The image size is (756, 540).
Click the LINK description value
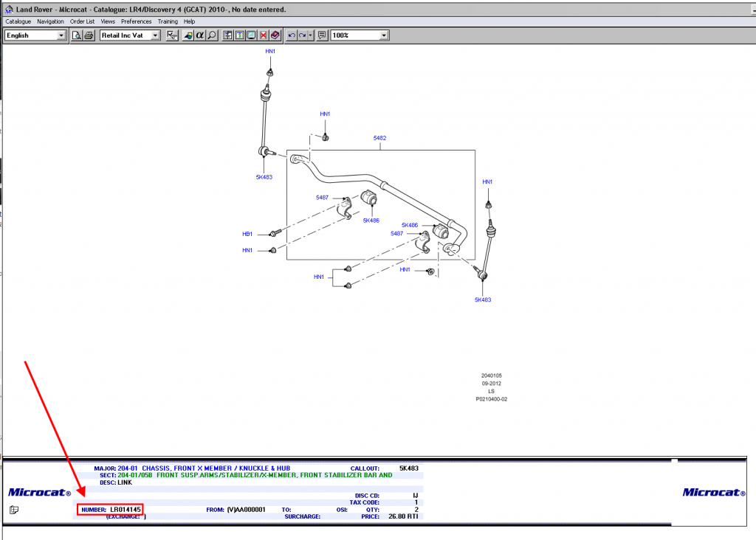click(x=125, y=482)
